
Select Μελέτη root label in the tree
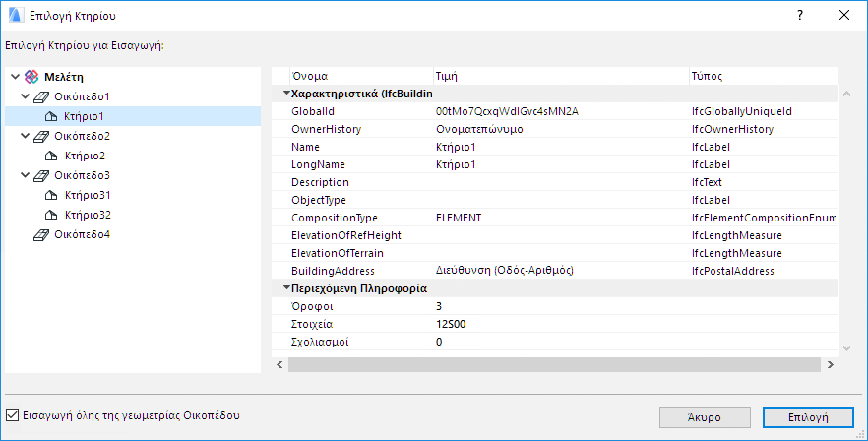click(x=64, y=77)
